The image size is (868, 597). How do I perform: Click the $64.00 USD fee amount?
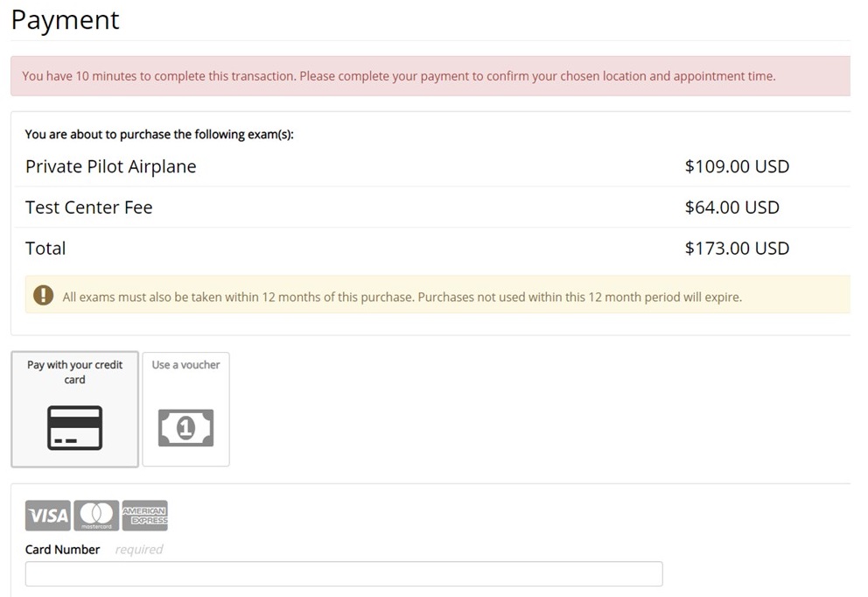point(731,207)
